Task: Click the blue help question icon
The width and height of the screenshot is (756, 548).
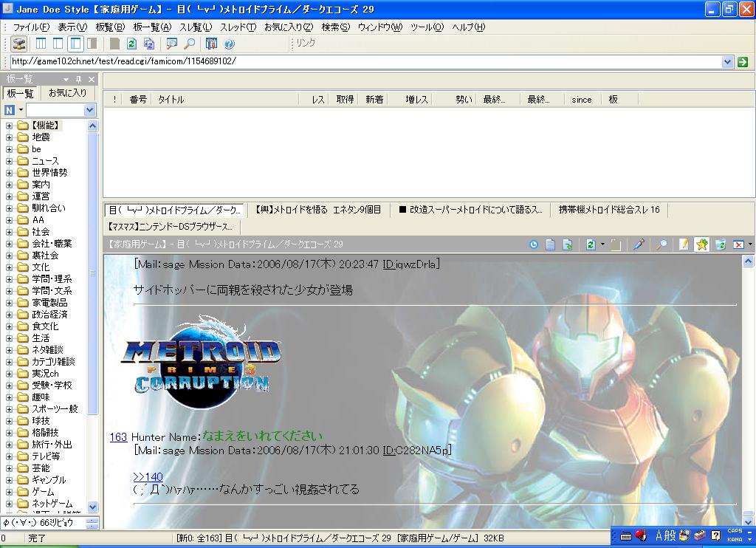Action: pos(229,44)
